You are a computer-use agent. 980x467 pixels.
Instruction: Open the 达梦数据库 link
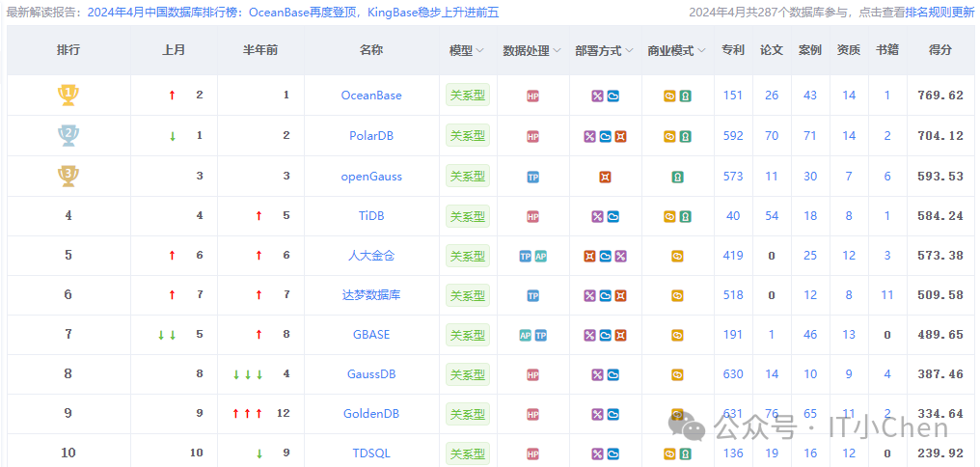371,295
